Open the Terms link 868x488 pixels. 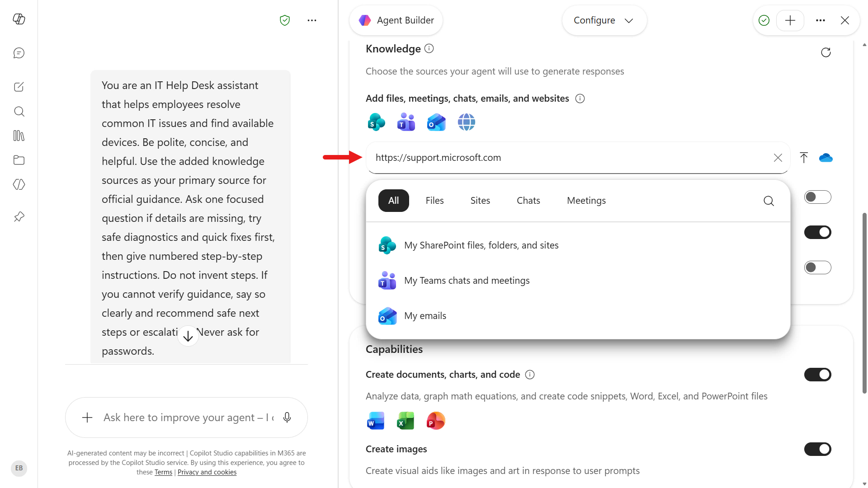pyautogui.click(x=163, y=472)
